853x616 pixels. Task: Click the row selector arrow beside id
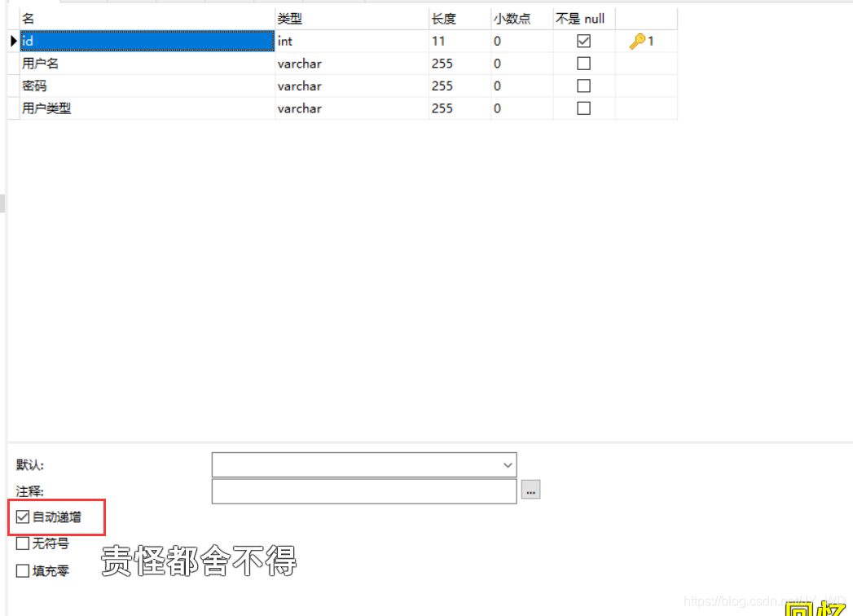point(11,41)
